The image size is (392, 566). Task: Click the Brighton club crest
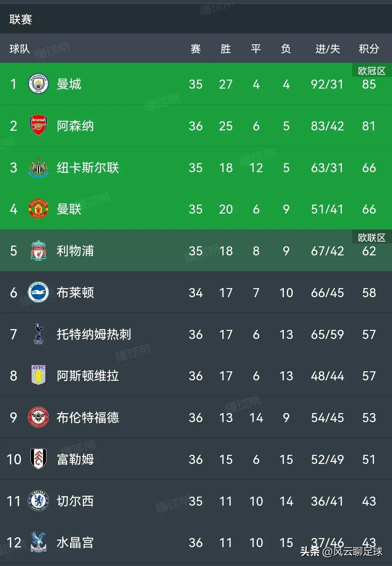pyautogui.click(x=38, y=293)
